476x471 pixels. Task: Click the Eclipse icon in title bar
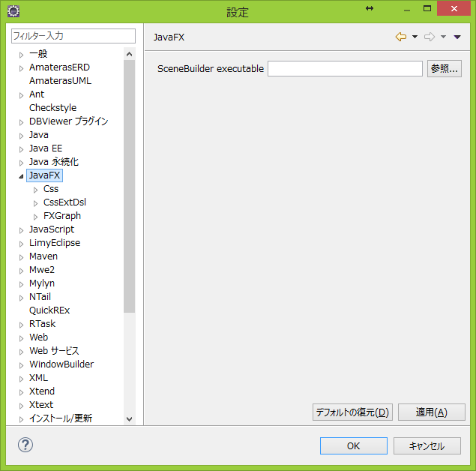pos(13,11)
